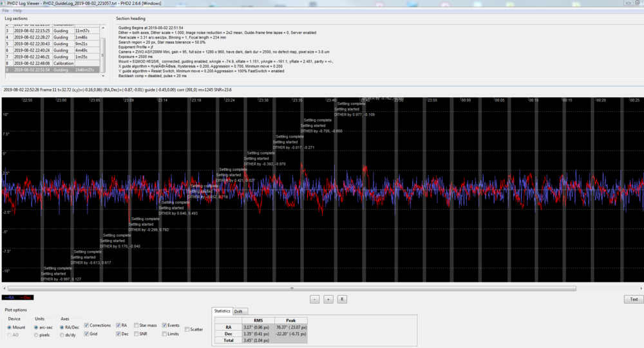Click the RA RMS value 3.17" cell

point(258,327)
